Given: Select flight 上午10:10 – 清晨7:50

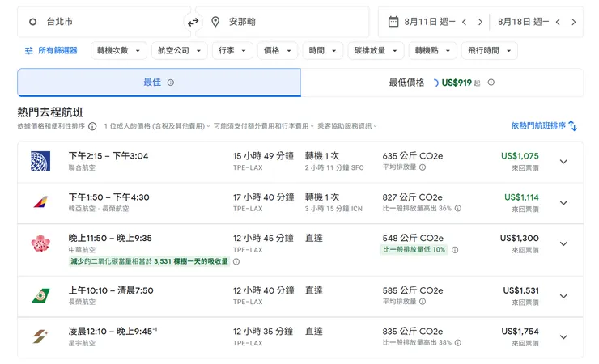Looking at the screenshot, I should pyautogui.click(x=300, y=296).
